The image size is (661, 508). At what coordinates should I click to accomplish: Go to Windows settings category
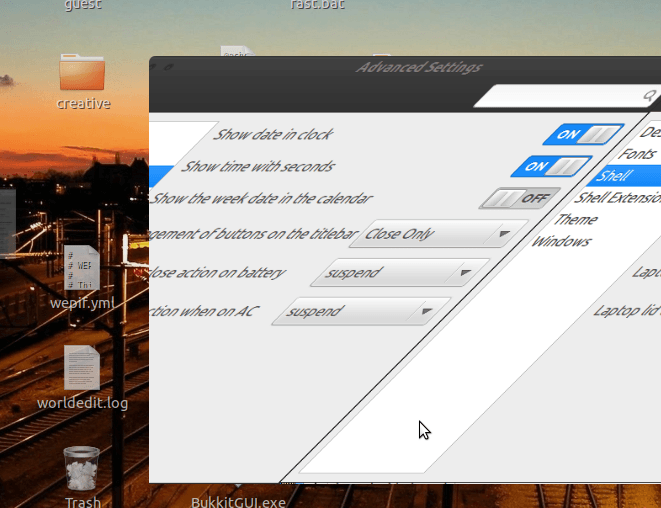point(561,242)
